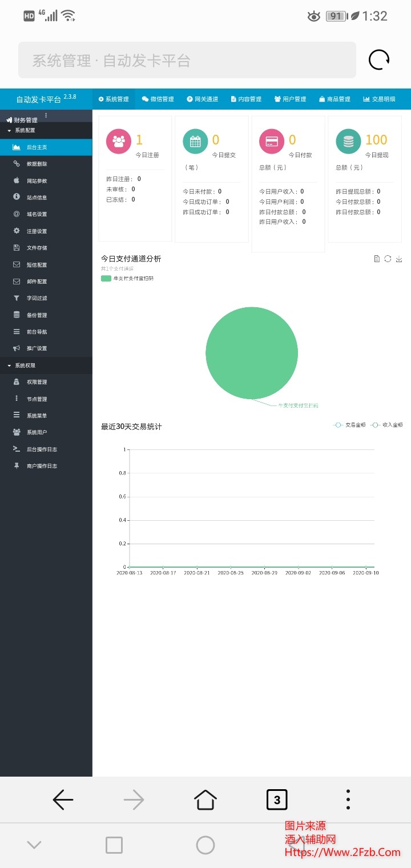This screenshot has height=868, width=411.
Task: Open the browser home page icon
Action: click(x=205, y=799)
